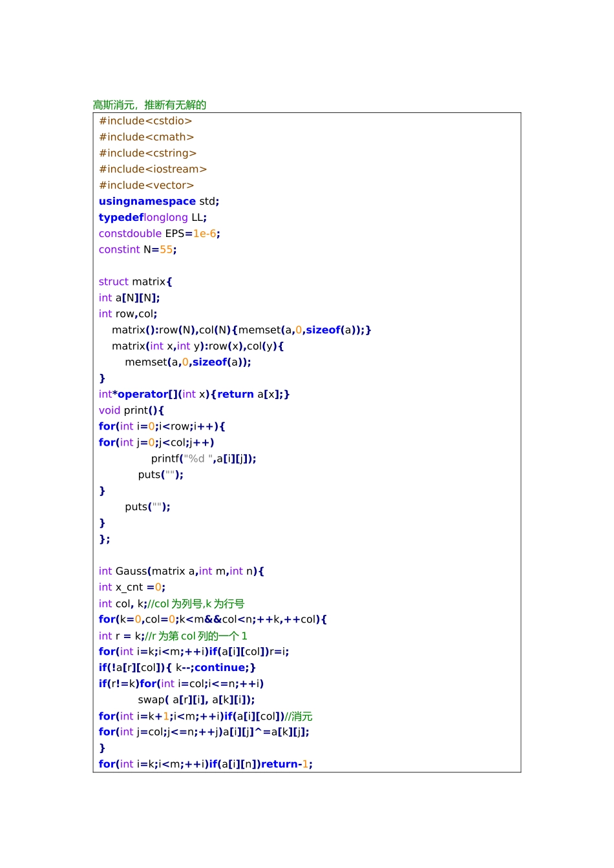Click the line for(int i=0;i<row;i++){
Image resolution: width=614 pixels, height=868 pixels.
162,426
